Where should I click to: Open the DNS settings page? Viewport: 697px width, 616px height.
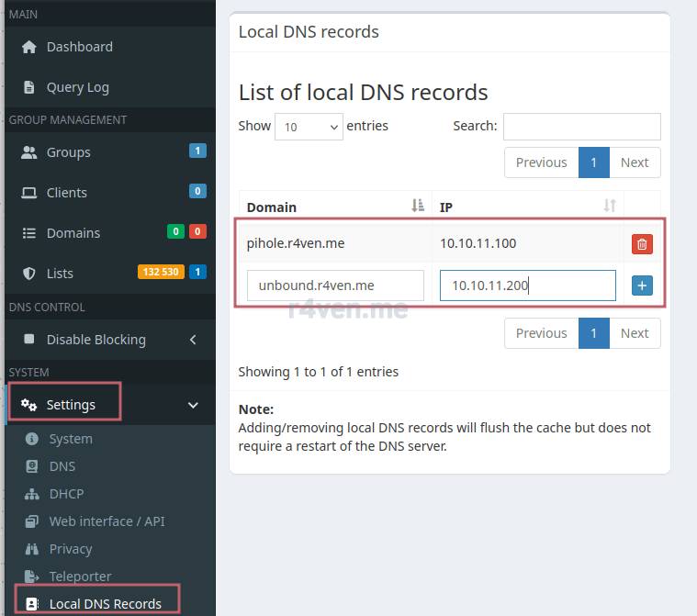pyautogui.click(x=62, y=466)
